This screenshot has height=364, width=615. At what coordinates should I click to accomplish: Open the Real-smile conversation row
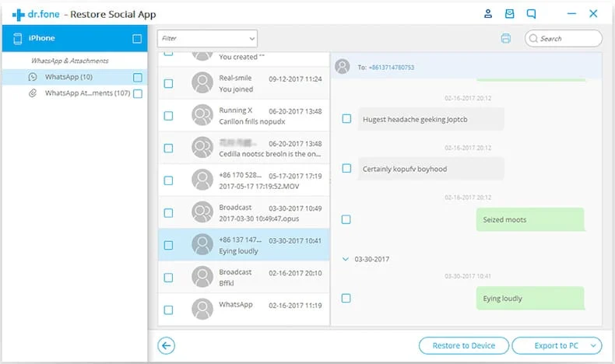coord(244,83)
